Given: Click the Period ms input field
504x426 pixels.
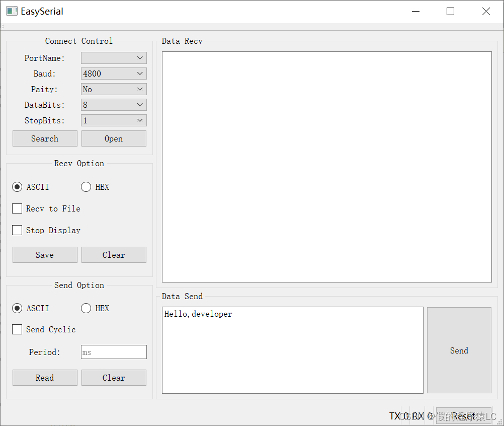Looking at the screenshot, I should [114, 352].
